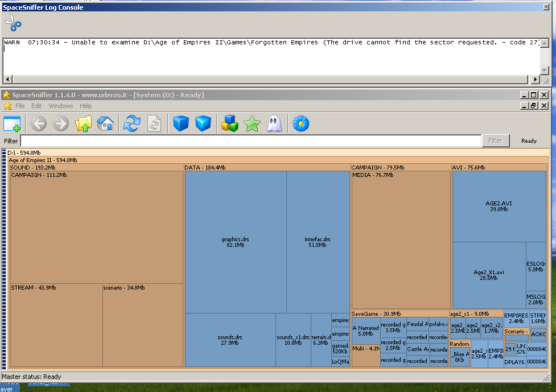The height and width of the screenshot is (392, 556).
Task: Select the MEDIA 76.7Mb folder
Action: coord(401,240)
